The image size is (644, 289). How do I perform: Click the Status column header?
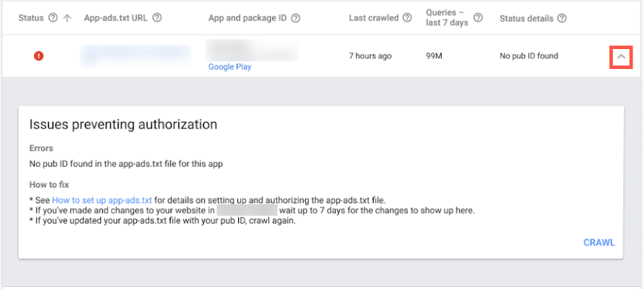tap(31, 18)
